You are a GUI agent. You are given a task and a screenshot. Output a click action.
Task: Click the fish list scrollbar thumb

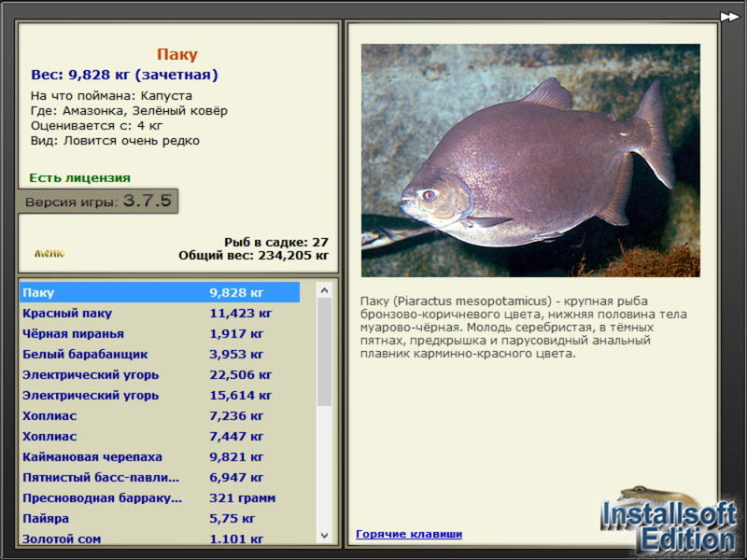[x=324, y=352]
